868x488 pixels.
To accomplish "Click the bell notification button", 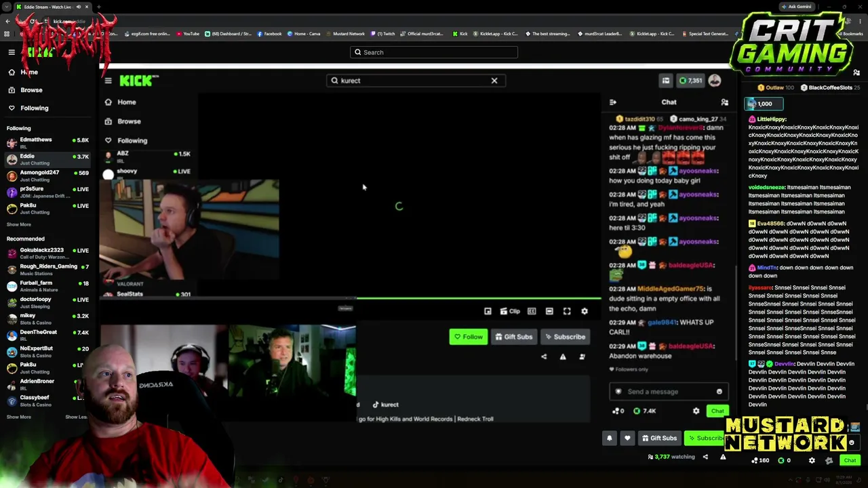I will coord(609,438).
